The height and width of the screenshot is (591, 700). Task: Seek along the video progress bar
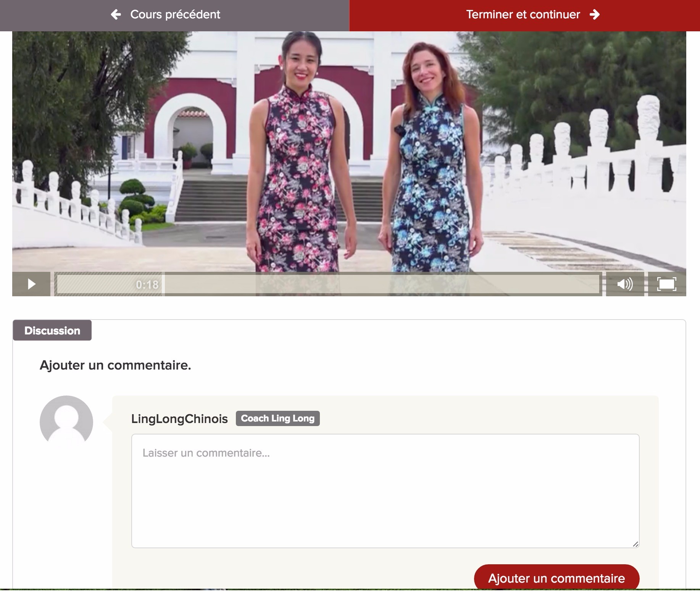[x=328, y=284]
